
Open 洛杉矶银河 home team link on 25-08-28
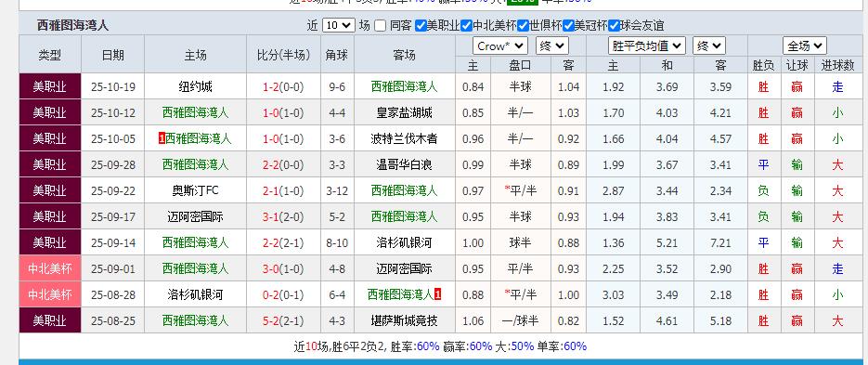195,294
